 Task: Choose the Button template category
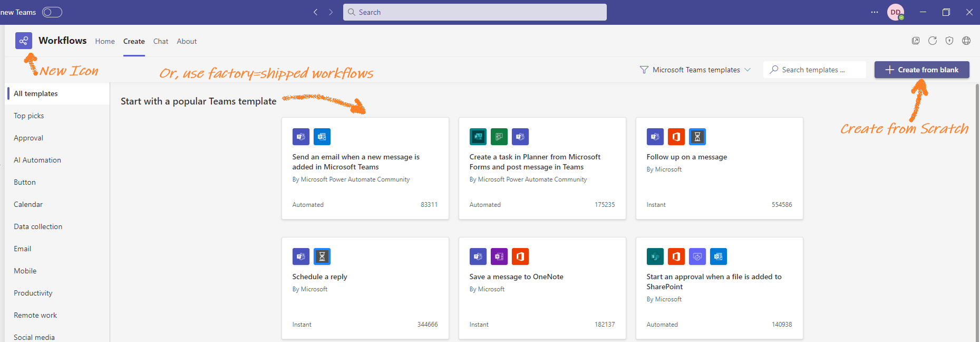(57, 182)
